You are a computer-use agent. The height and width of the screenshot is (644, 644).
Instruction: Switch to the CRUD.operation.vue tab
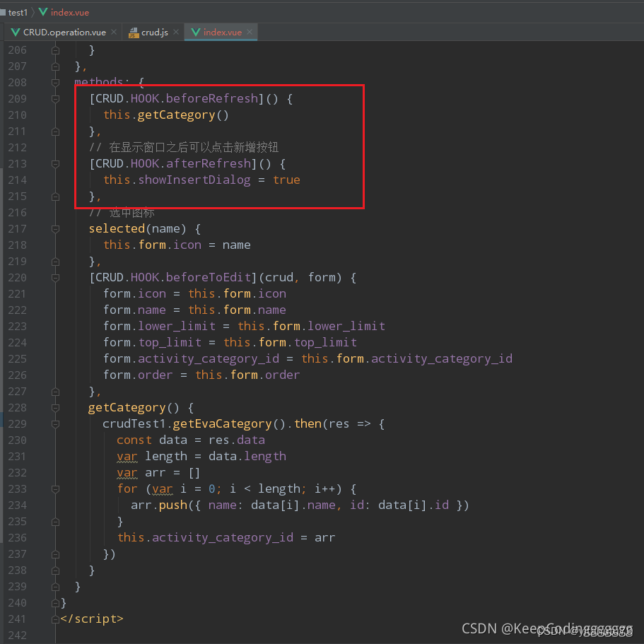coord(64,32)
